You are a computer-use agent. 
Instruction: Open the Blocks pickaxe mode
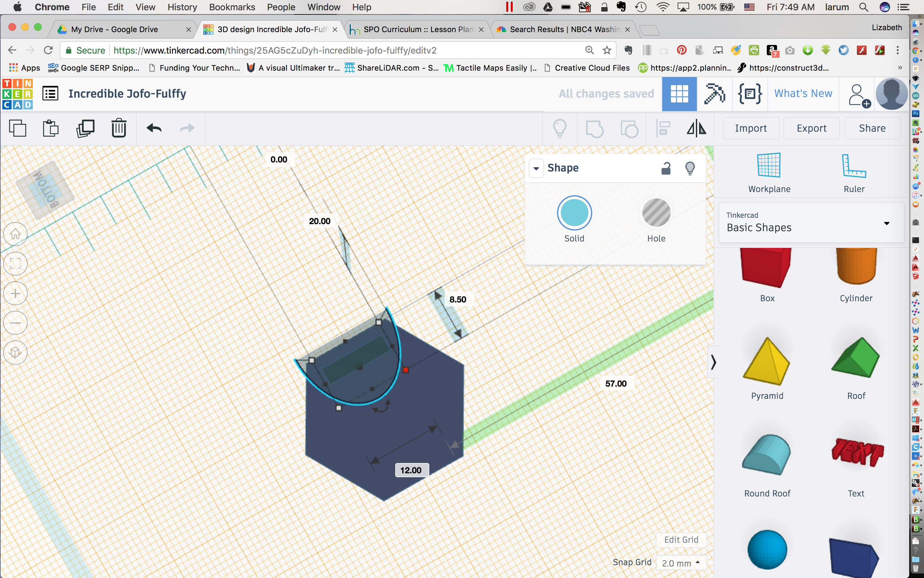[714, 94]
